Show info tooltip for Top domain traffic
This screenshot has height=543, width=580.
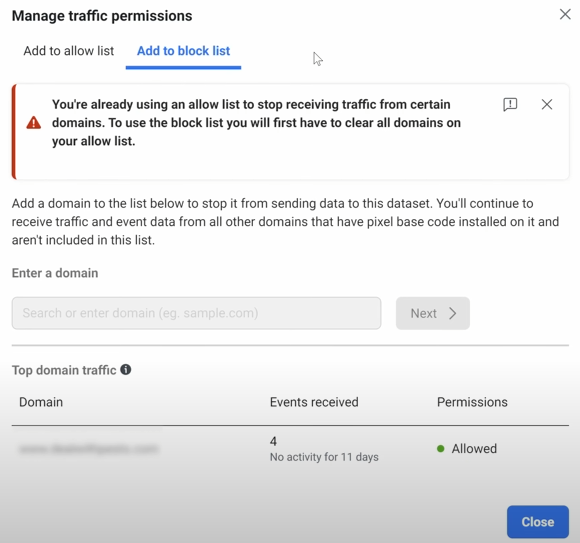126,369
